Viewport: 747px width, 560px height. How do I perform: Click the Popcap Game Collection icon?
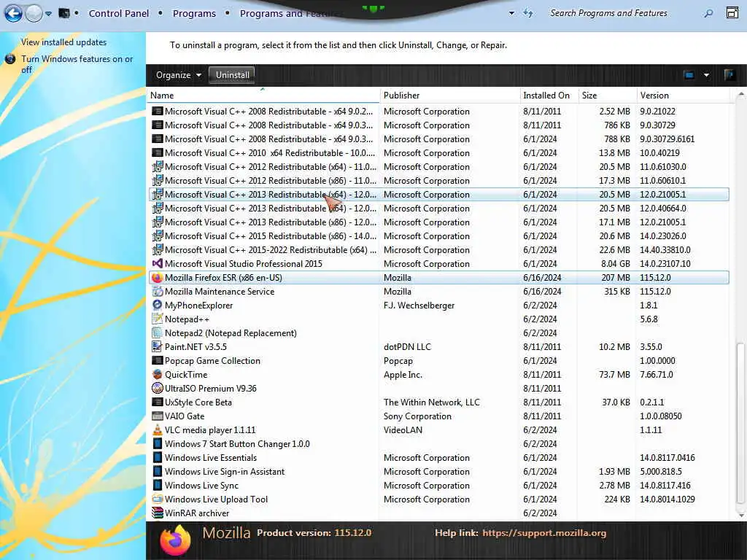pos(158,360)
